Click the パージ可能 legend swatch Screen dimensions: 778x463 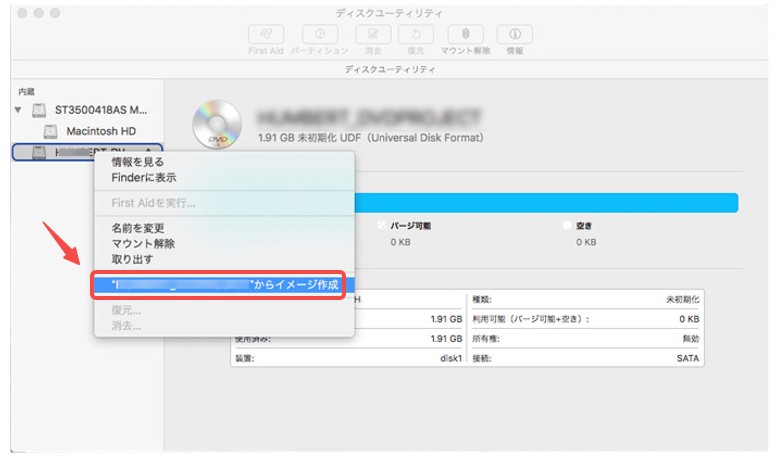[381, 226]
